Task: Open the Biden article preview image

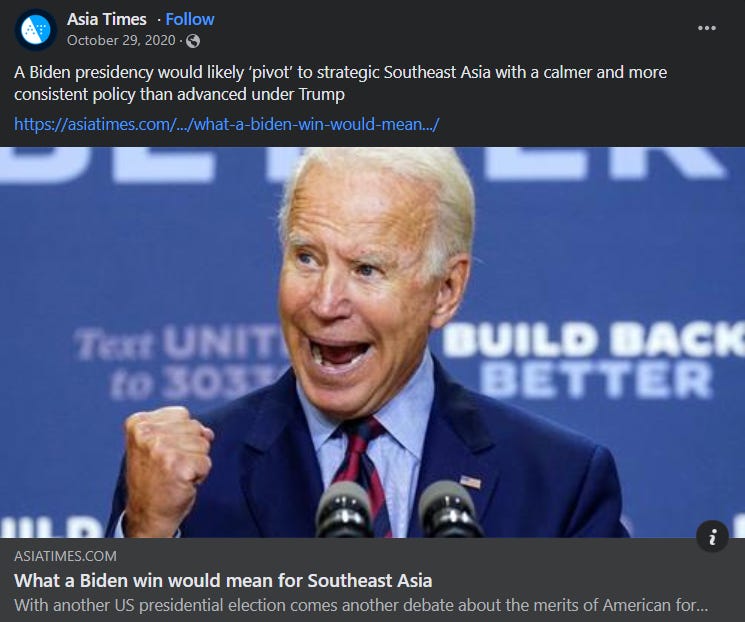Action: click(x=372, y=342)
